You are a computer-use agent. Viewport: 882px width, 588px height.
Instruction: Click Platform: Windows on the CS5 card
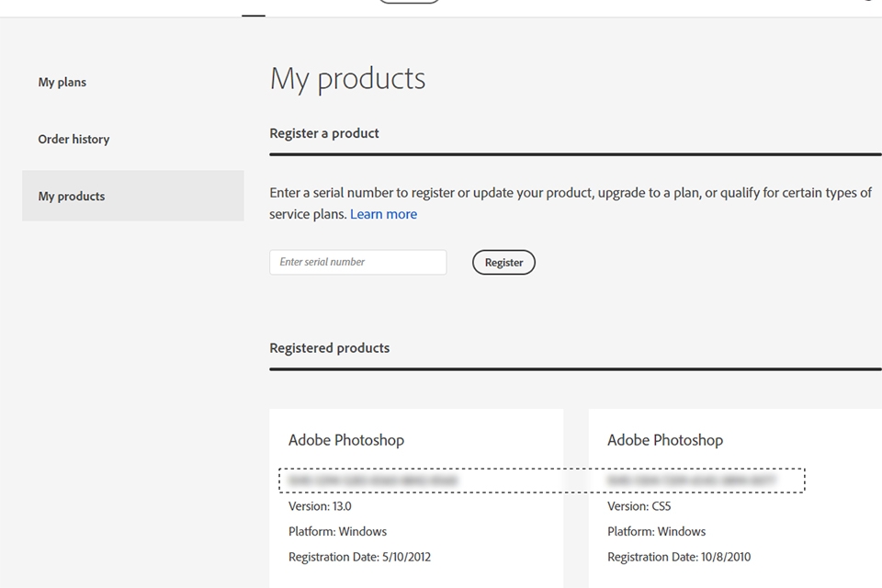click(x=656, y=532)
